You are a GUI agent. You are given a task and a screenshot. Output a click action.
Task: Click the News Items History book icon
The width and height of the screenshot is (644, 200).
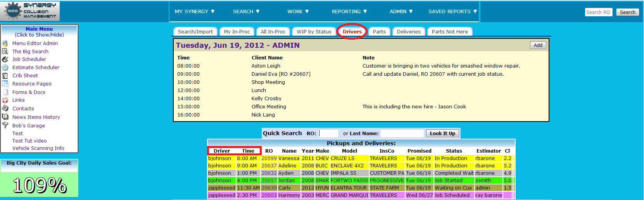click(5, 117)
